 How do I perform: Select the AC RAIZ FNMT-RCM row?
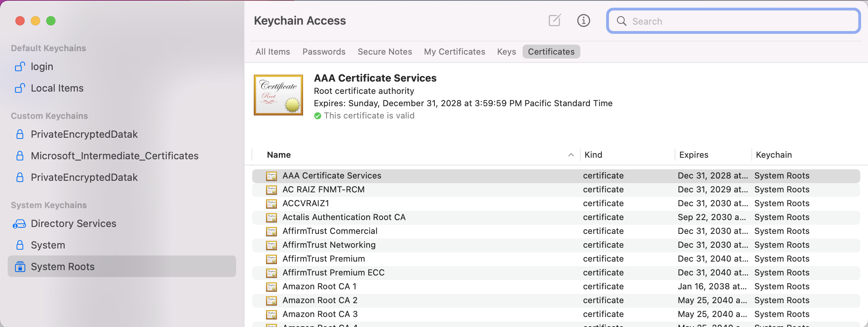[x=556, y=190]
